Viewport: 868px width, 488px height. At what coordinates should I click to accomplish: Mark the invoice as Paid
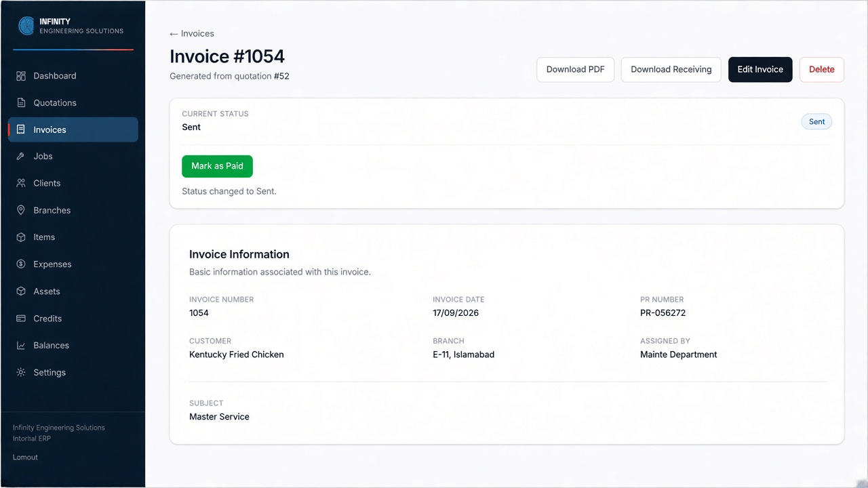tap(217, 166)
